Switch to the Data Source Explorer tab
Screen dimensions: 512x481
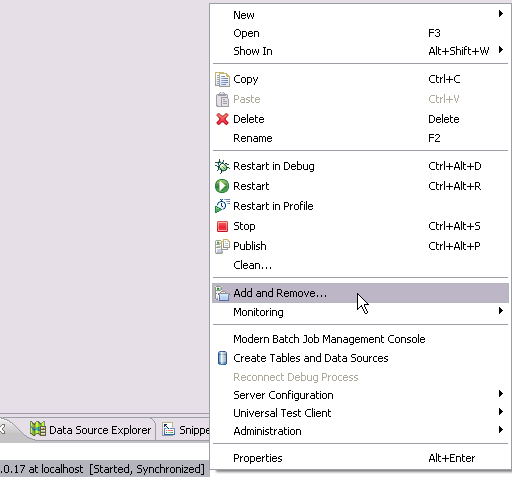tap(90, 430)
